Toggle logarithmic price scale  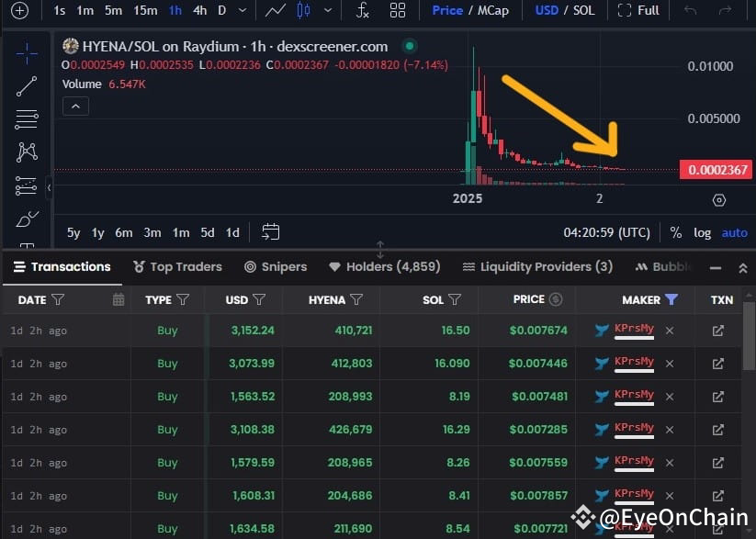point(702,232)
